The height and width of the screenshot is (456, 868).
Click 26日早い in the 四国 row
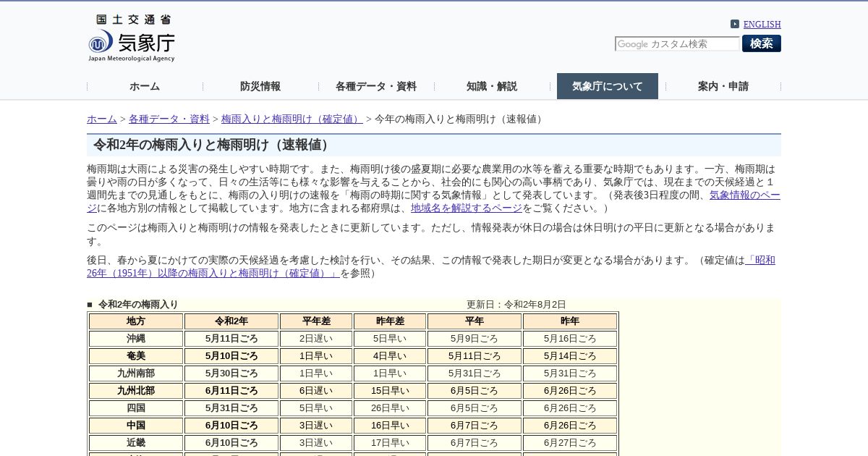click(x=390, y=408)
